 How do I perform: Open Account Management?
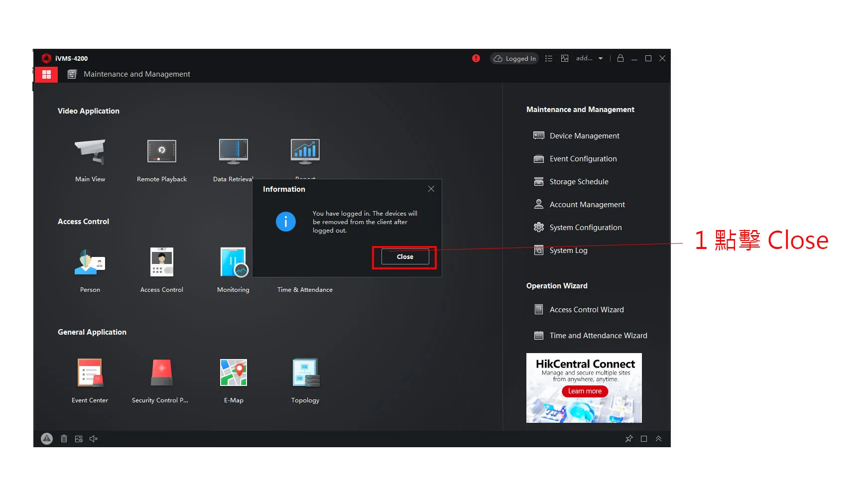[x=579, y=204]
